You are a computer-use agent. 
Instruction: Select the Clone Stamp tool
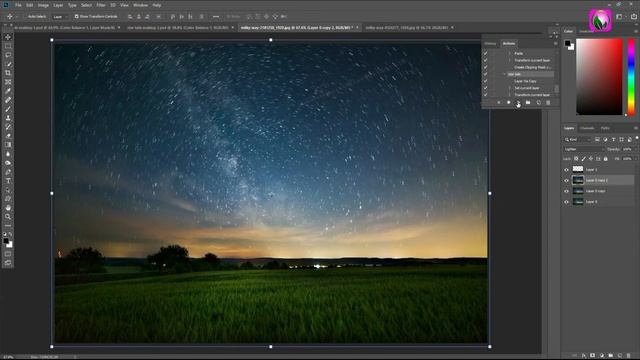(8, 118)
